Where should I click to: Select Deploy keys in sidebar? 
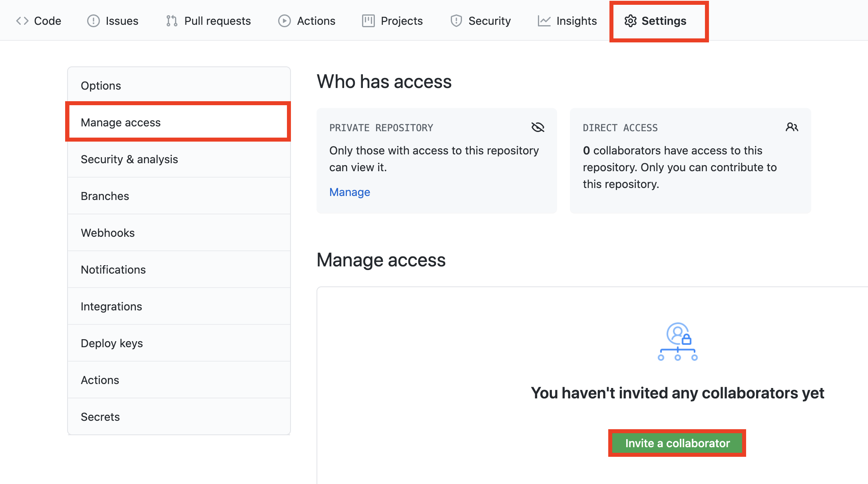pos(111,343)
